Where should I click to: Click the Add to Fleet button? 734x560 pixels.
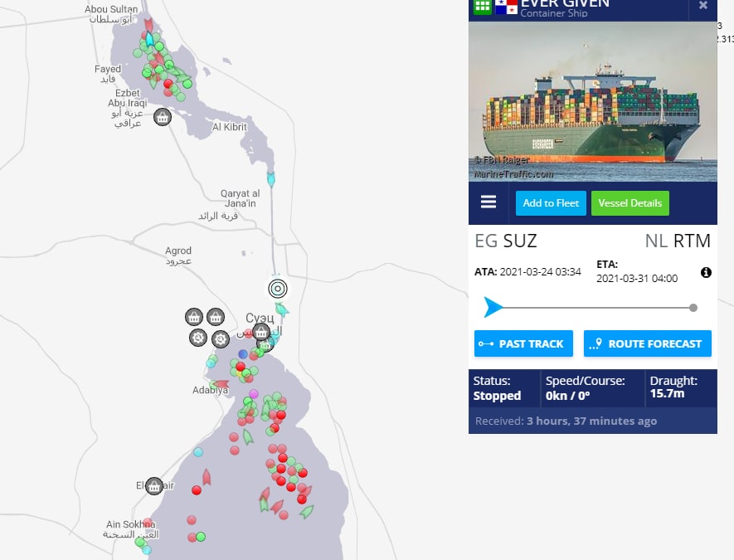(x=551, y=203)
